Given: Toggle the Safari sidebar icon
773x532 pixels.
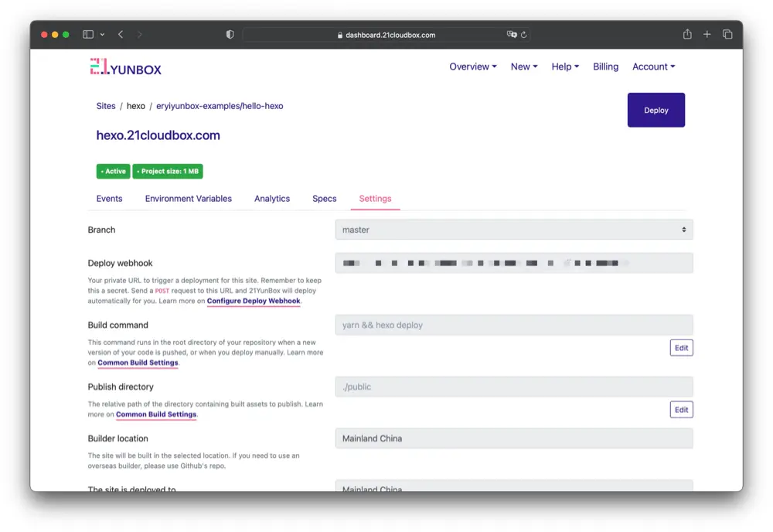Looking at the screenshot, I should pyautogui.click(x=88, y=35).
